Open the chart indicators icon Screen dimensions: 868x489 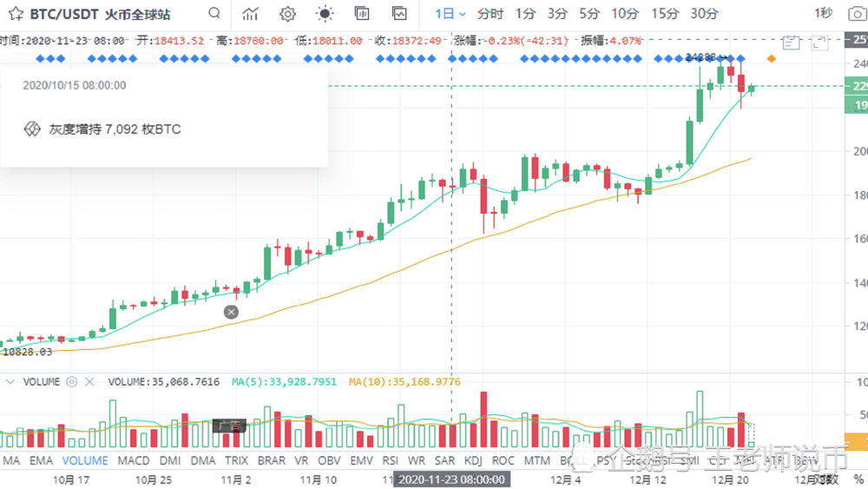[x=250, y=13]
